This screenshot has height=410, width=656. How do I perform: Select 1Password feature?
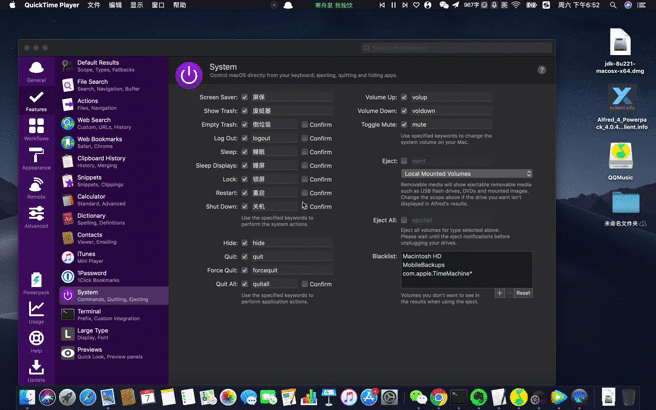coord(114,276)
